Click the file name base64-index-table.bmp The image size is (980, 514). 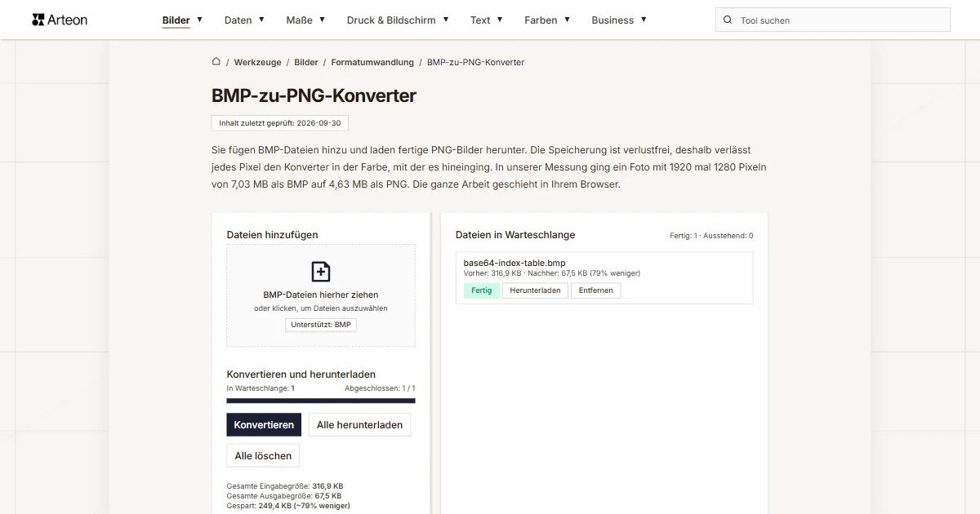tap(514, 263)
